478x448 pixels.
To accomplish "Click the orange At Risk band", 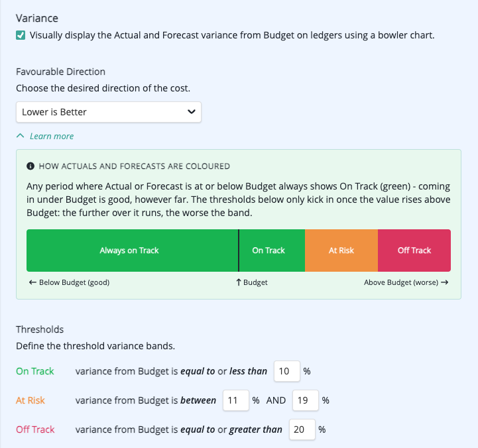I will click(x=341, y=251).
